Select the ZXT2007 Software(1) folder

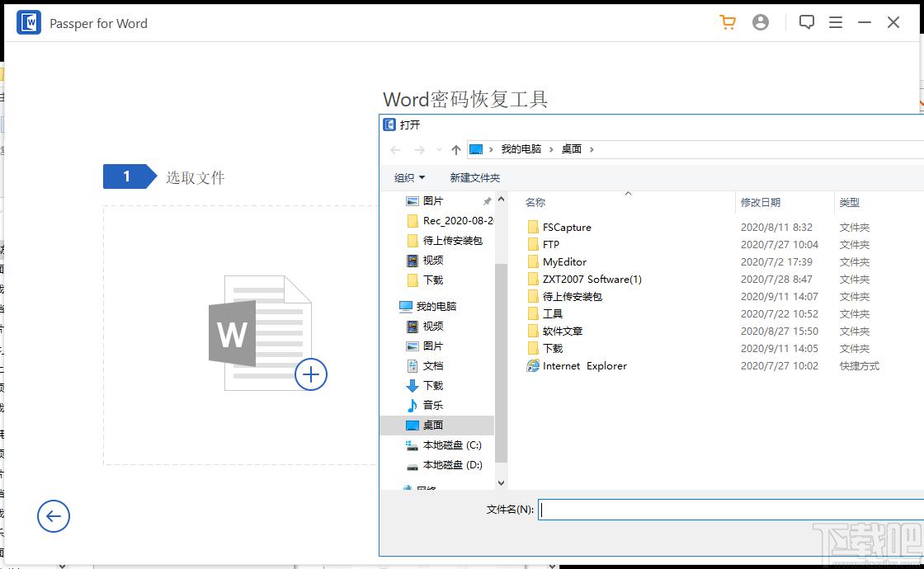click(x=584, y=280)
